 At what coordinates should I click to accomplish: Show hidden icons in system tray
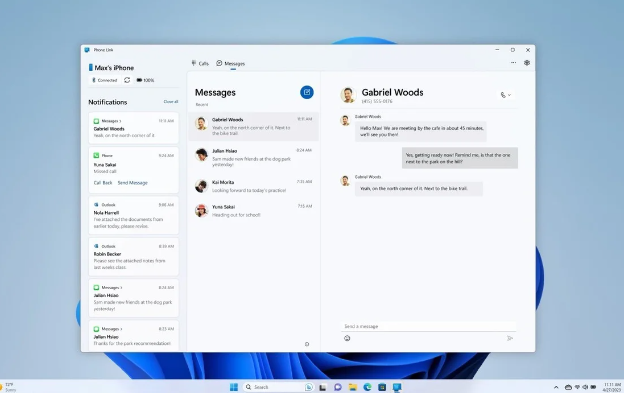[x=556, y=387]
